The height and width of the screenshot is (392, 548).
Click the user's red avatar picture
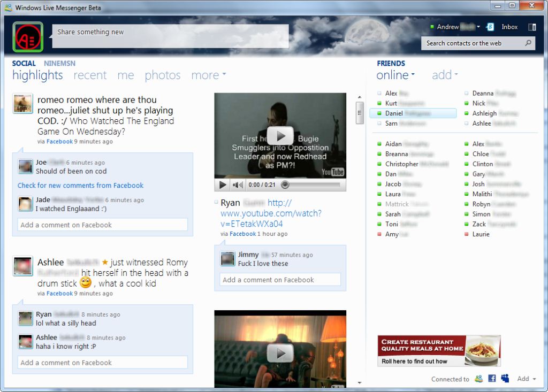pos(28,37)
